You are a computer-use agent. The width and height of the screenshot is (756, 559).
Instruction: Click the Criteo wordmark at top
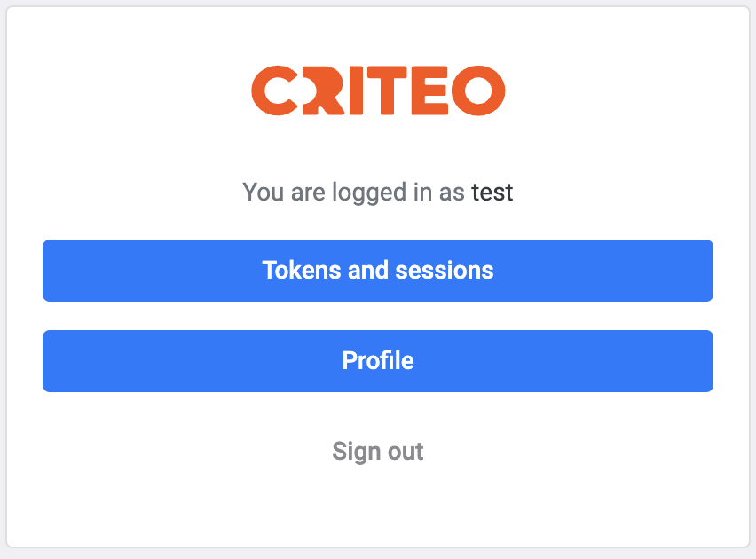tap(378, 91)
